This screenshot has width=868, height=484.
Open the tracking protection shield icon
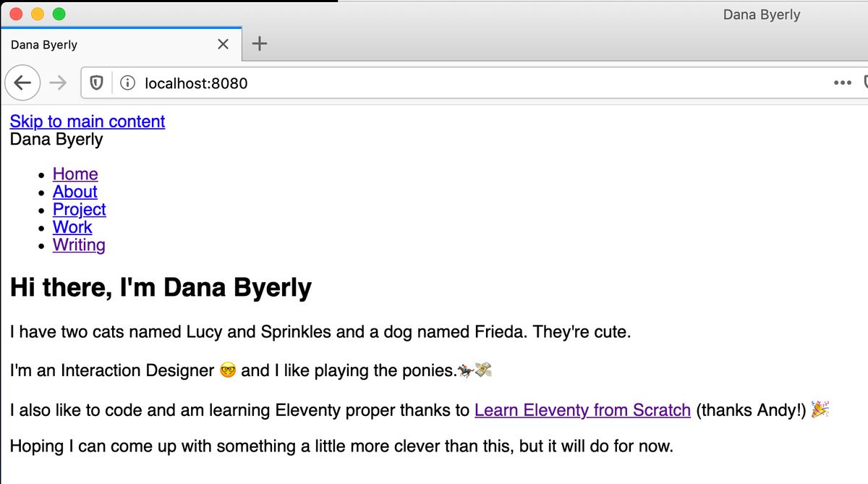[95, 83]
